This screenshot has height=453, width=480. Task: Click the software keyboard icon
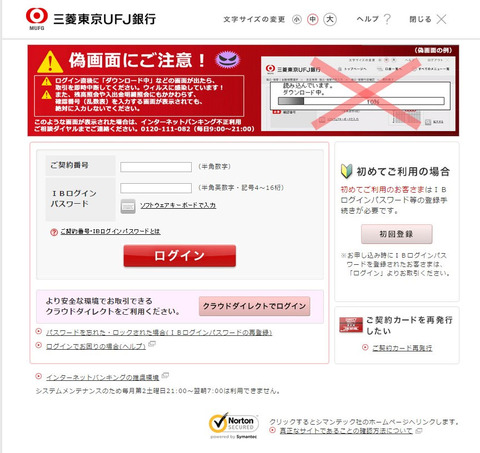point(128,206)
